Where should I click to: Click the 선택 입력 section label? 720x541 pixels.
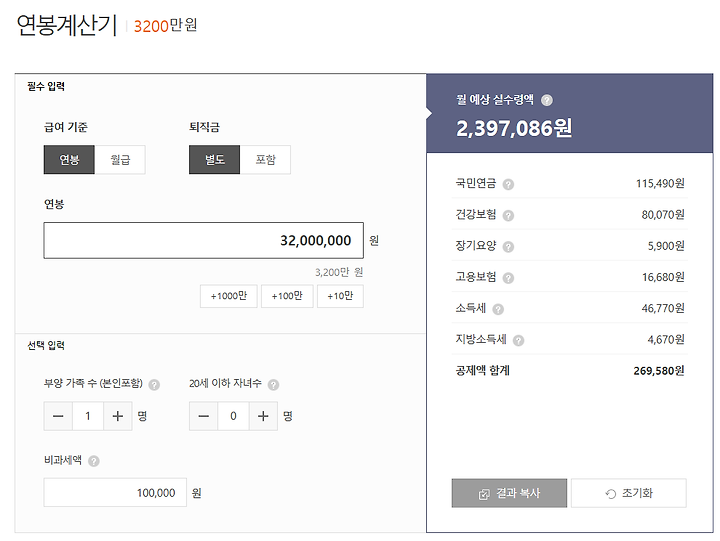pyautogui.click(x=46, y=345)
